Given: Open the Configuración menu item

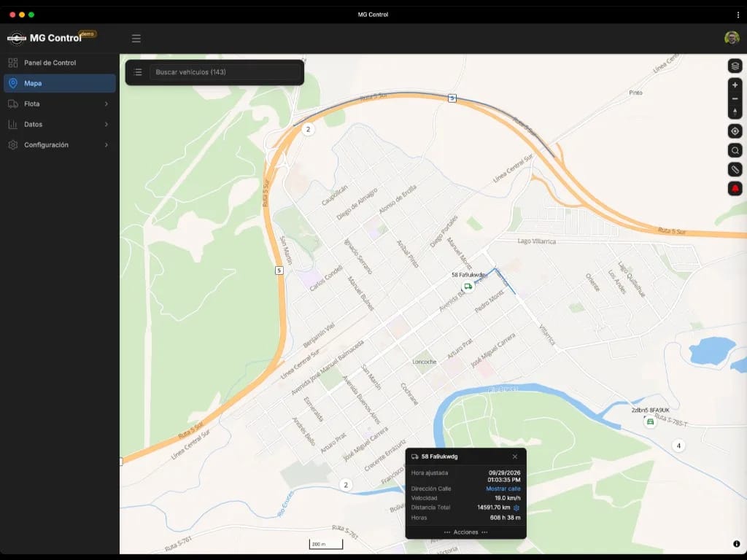Looking at the screenshot, I should (60, 145).
